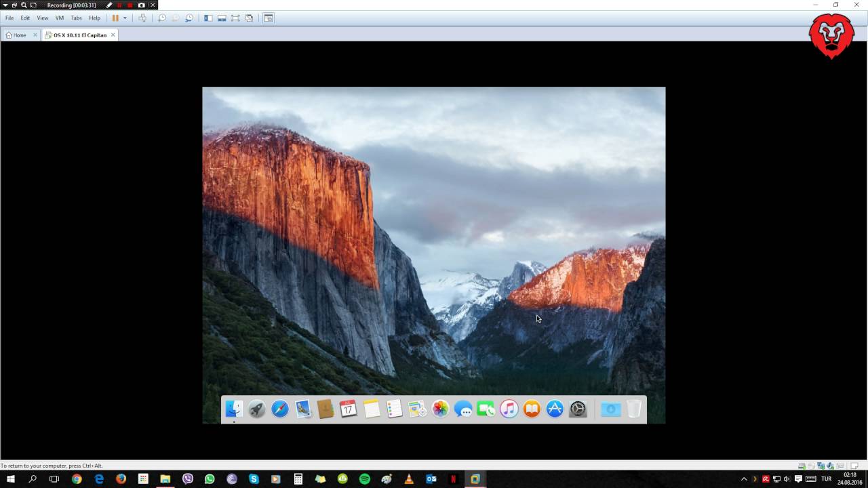The image size is (868, 488).
Task: Open FaceTime from the dock
Action: [486, 409]
